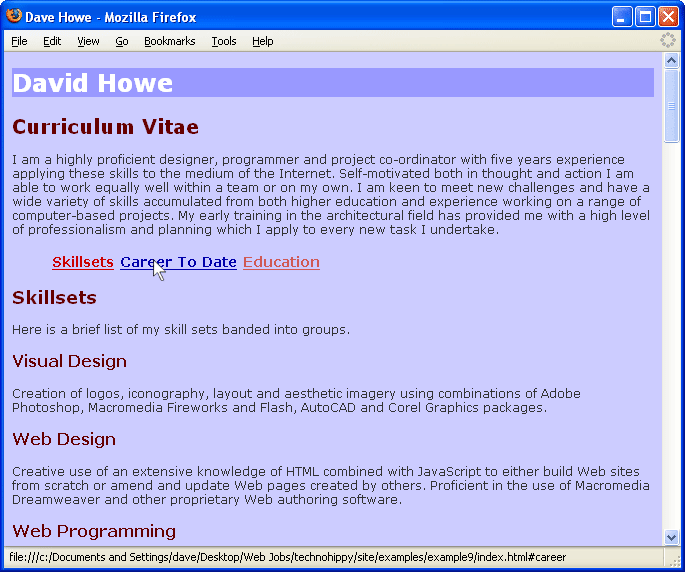The image size is (685, 572).
Task: Click the bold Skillsets section heading
Action: [x=54, y=298]
